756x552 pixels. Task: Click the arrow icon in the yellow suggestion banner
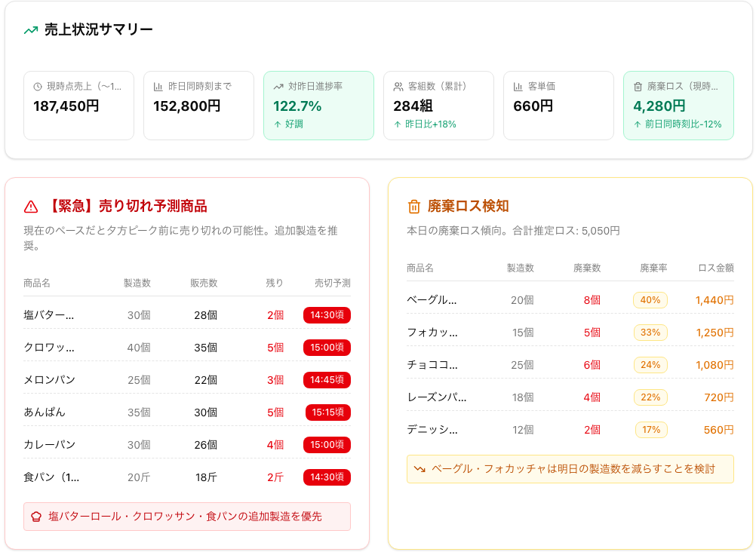point(421,469)
